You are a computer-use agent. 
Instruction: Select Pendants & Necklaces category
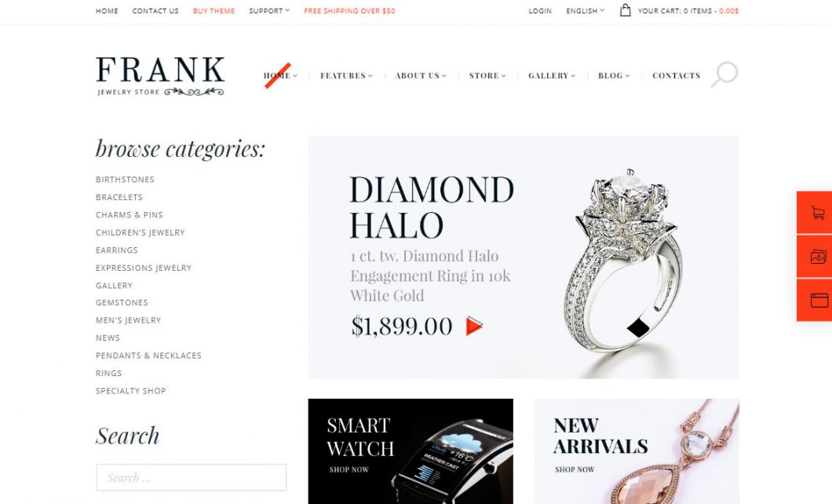coord(148,356)
